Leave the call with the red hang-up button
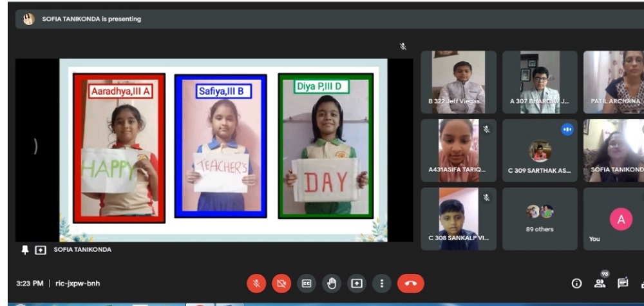Image resolution: width=644 pixels, height=306 pixels. [x=411, y=283]
